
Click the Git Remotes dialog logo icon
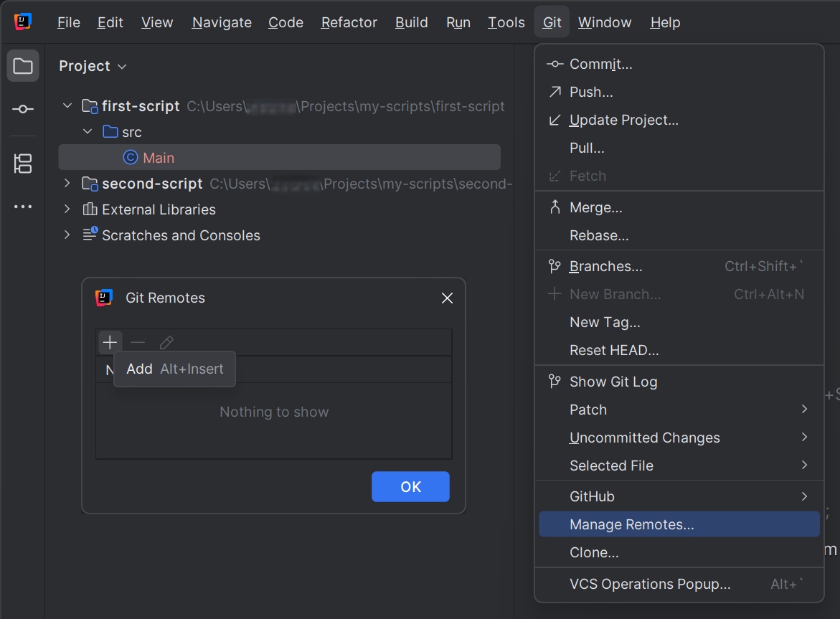pos(104,298)
